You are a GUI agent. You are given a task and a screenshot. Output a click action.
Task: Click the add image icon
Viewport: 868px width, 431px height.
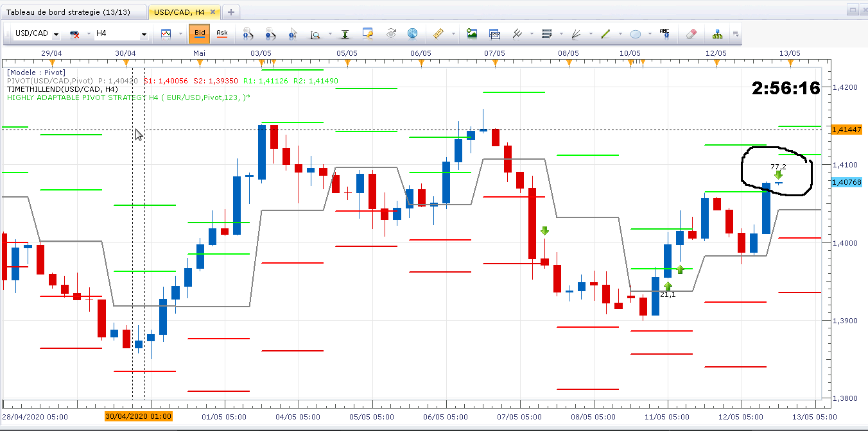472,34
